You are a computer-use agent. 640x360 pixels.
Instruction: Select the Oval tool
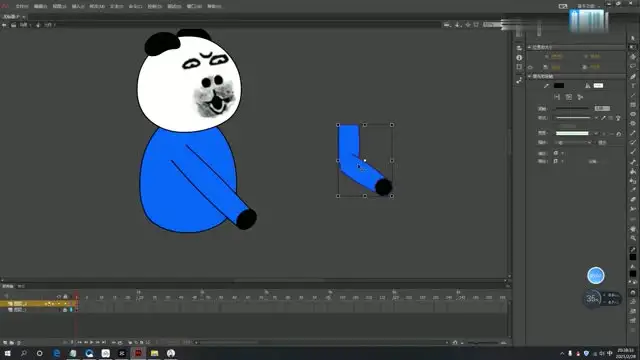tap(633, 114)
